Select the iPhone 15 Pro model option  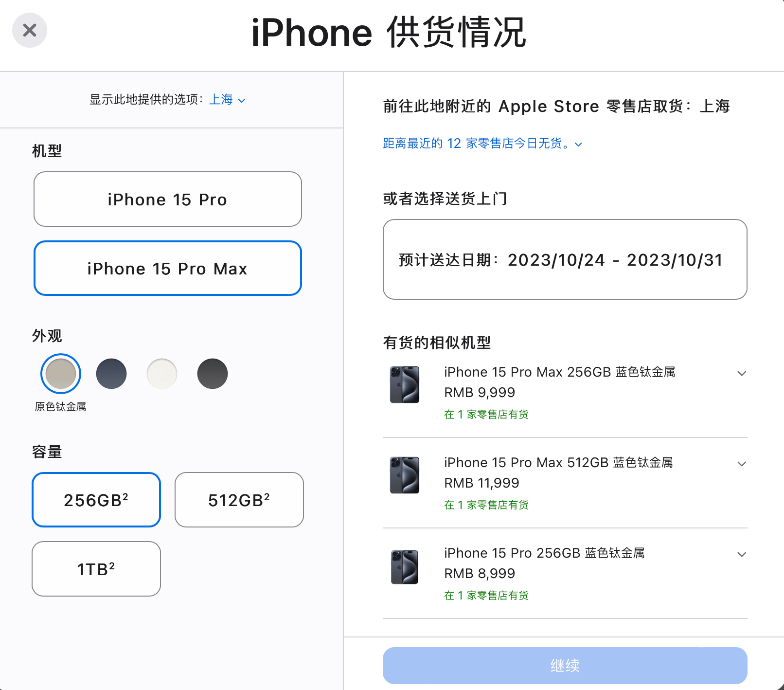168,199
